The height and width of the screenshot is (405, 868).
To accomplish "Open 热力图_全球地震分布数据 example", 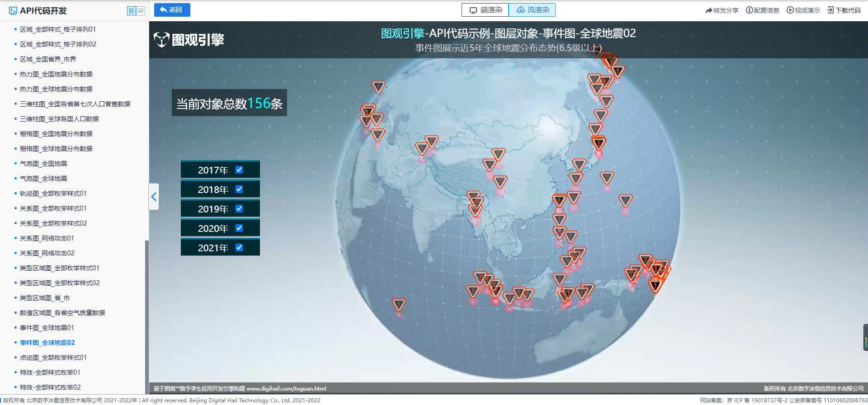I will [56, 89].
